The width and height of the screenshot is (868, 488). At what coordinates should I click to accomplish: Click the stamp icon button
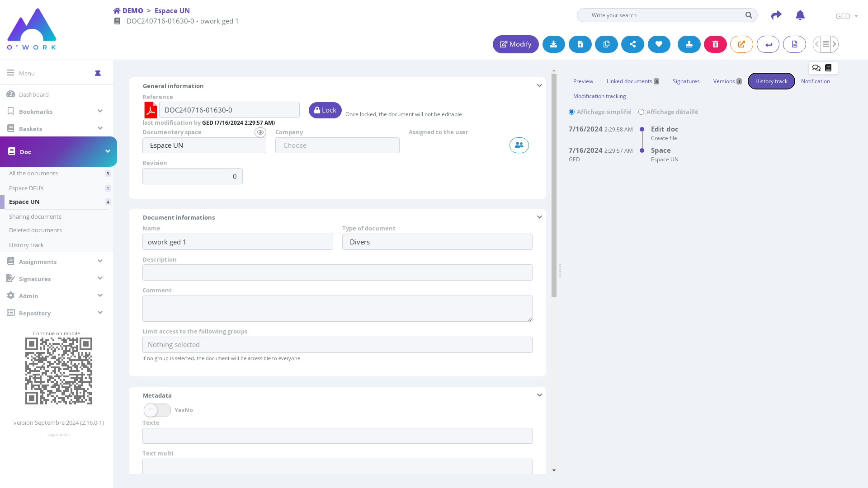tap(689, 44)
